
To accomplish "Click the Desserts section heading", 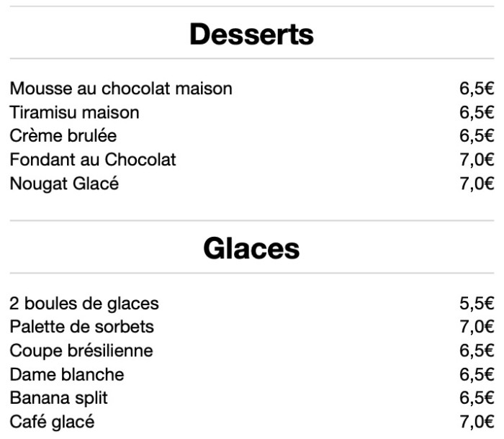I will tap(251, 35).
